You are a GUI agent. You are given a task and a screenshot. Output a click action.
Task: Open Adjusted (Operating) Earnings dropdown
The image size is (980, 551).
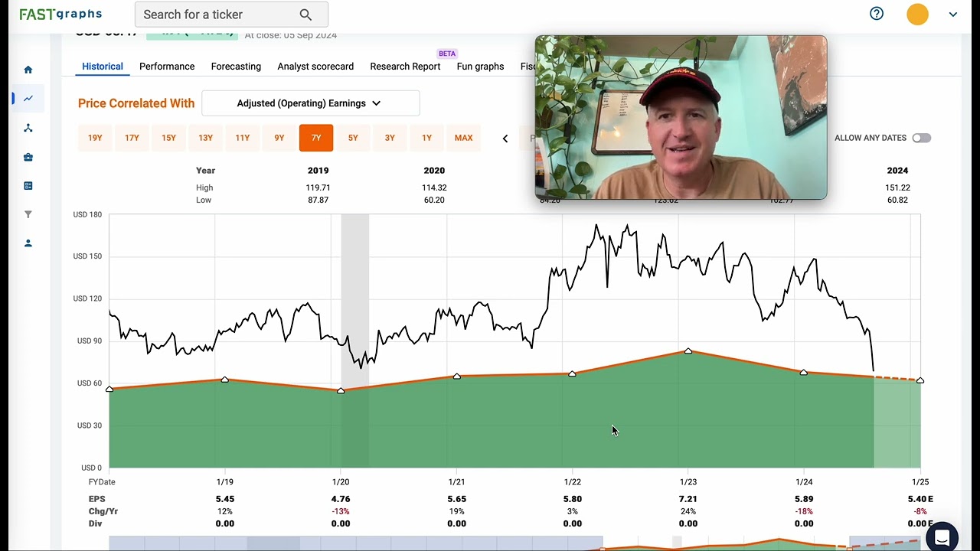pos(310,103)
